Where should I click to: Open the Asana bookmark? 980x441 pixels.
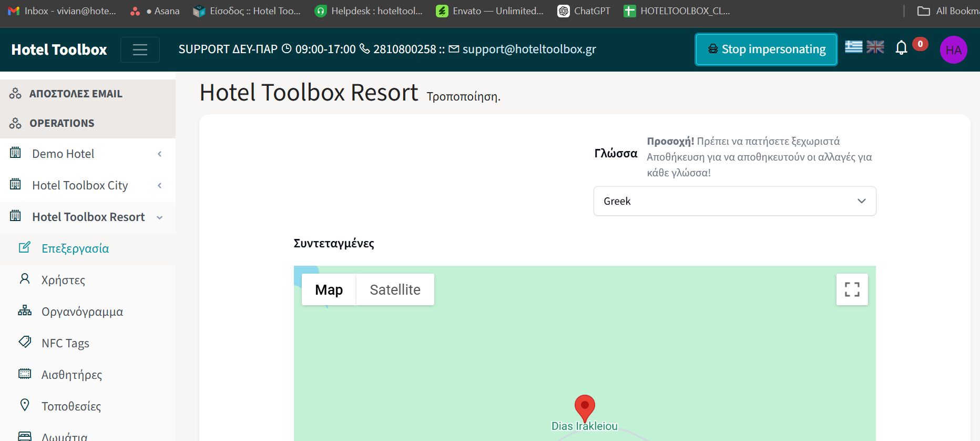pos(155,11)
